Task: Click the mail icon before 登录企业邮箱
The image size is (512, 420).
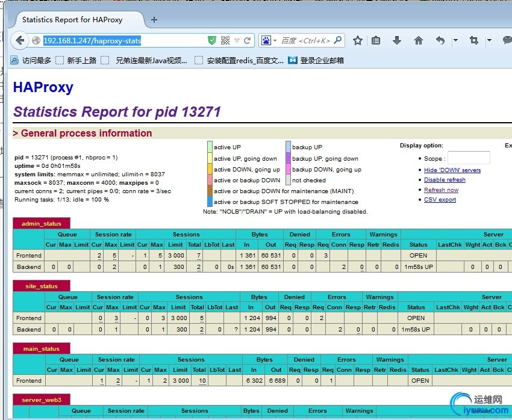Action: (293, 60)
